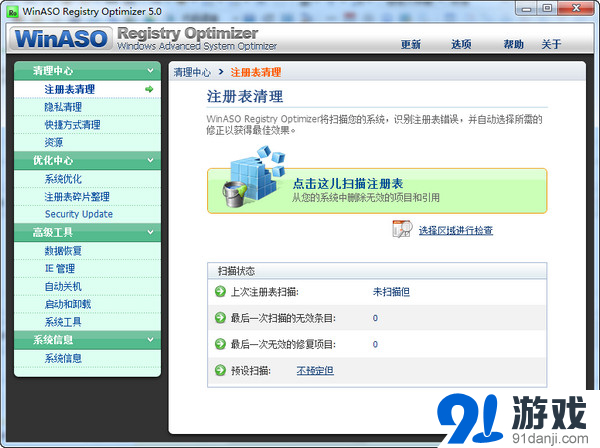600x448 pixels.
Task: Click the select-area magnifier icon
Action: click(x=402, y=229)
